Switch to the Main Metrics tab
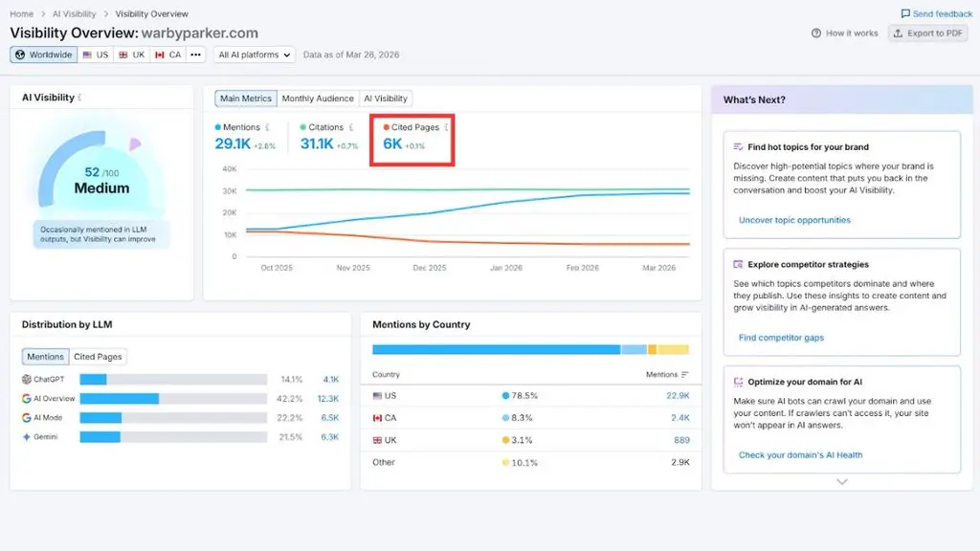This screenshot has height=551, width=980. point(246,99)
